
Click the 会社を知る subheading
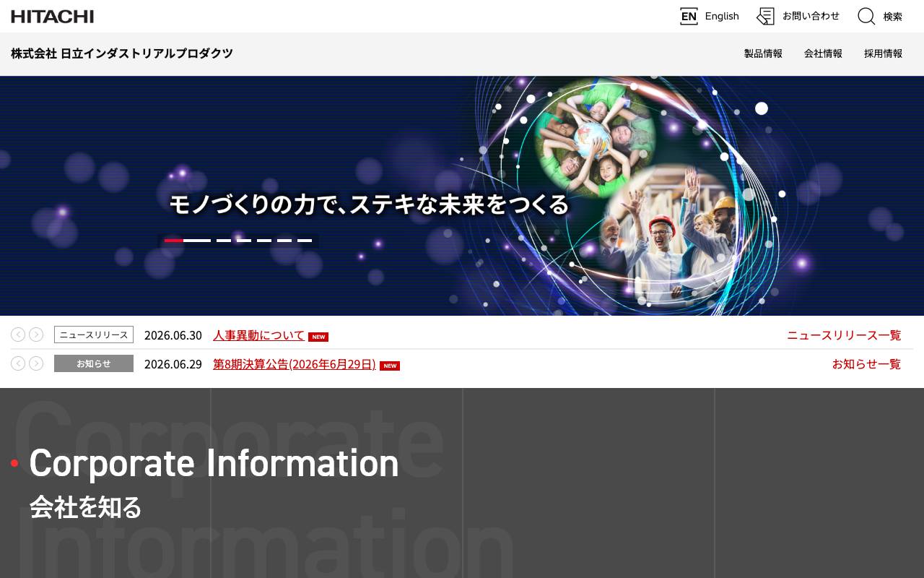pyautogui.click(x=85, y=507)
